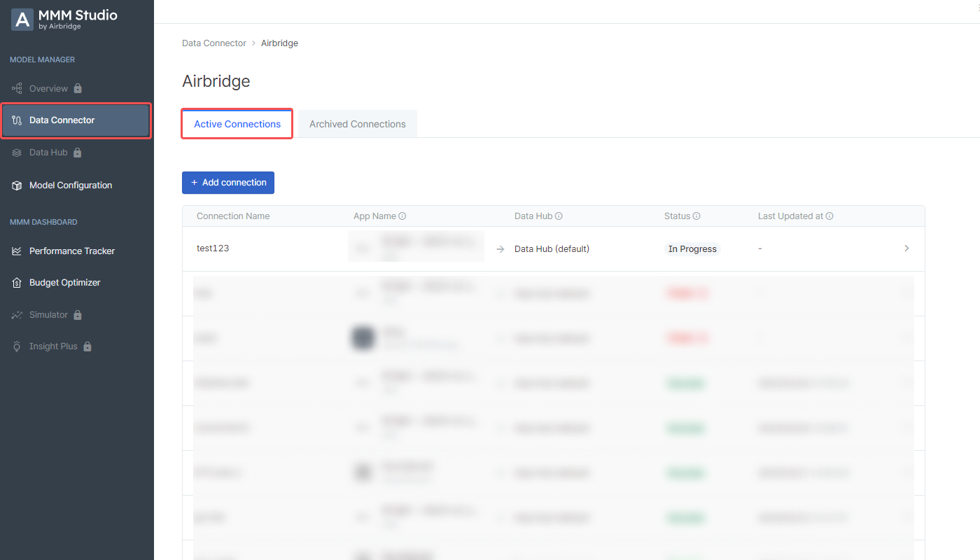The width and height of the screenshot is (980, 560).
Task: Click the Simulator sidebar icon
Action: [x=17, y=315]
